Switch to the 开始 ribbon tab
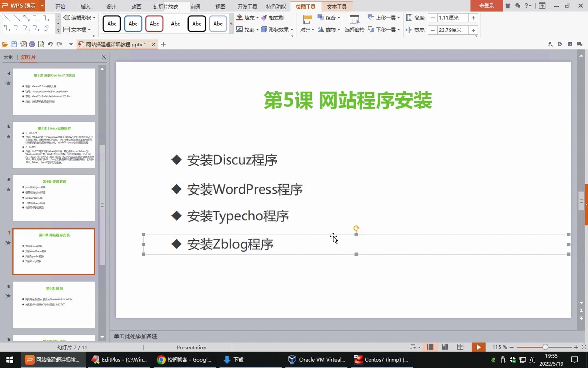Viewport: 588px width, 368px height. [60, 6]
